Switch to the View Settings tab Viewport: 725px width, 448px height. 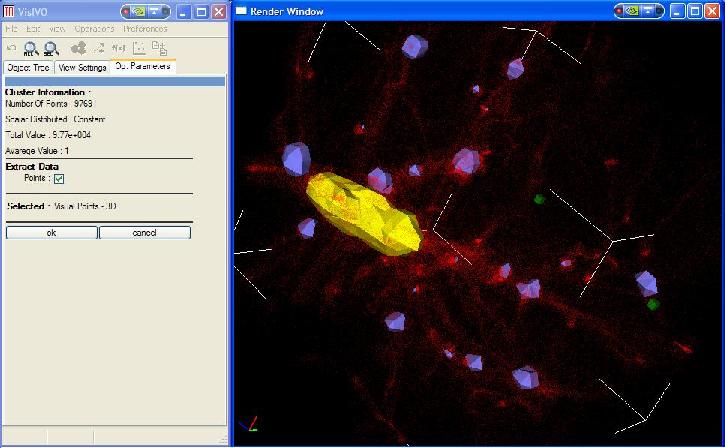click(82, 68)
